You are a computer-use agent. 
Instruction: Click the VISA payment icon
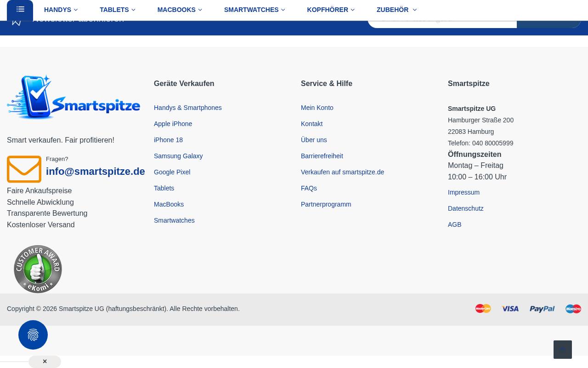510,309
